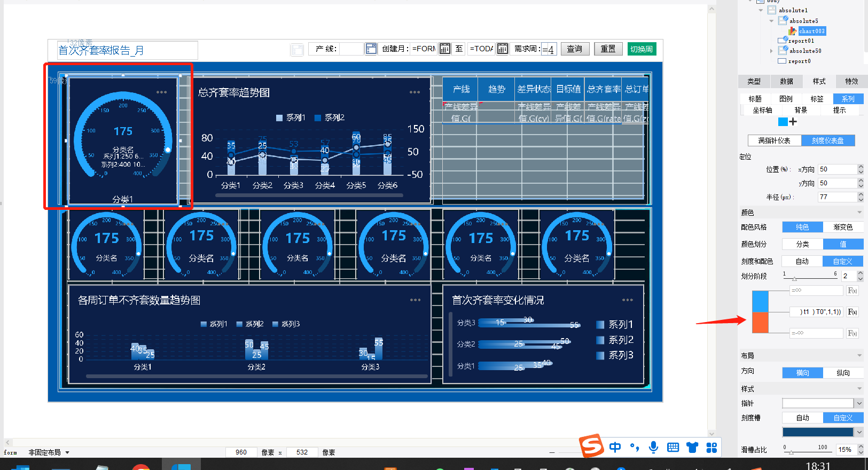The width and height of the screenshot is (868, 470).
Task: Open formula editor for t1 threshold value
Action: tap(853, 312)
